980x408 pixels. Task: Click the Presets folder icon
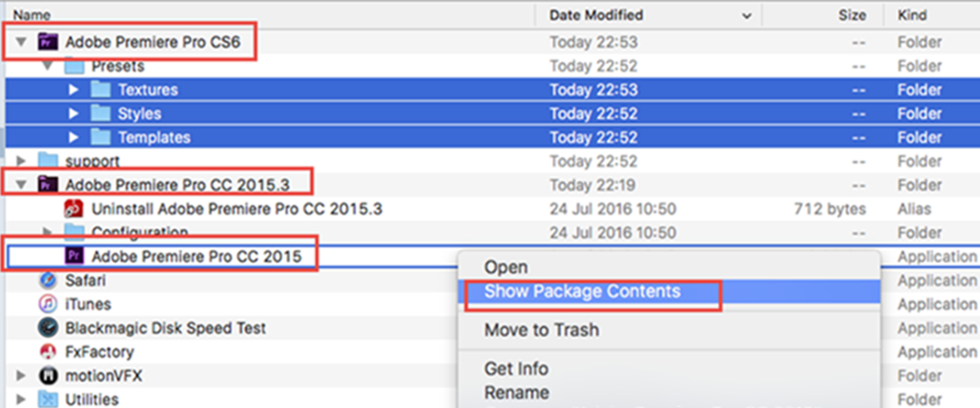[x=74, y=66]
